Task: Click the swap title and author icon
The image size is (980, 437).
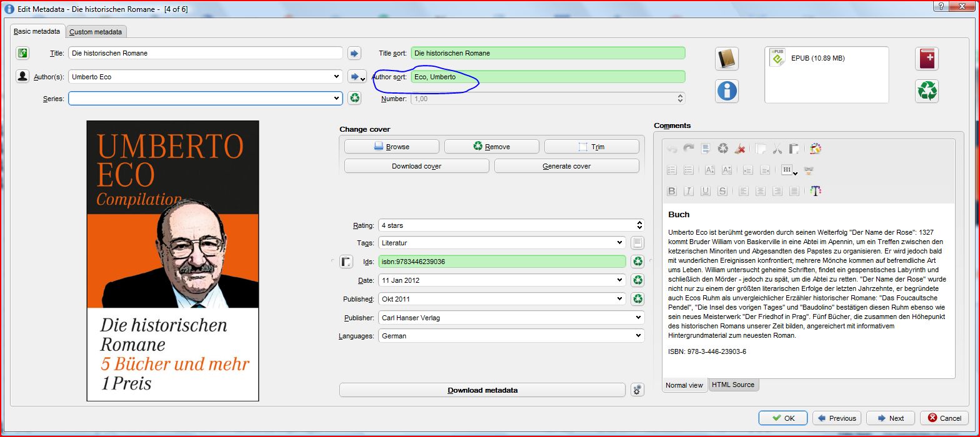Action: pyautogui.click(x=22, y=53)
